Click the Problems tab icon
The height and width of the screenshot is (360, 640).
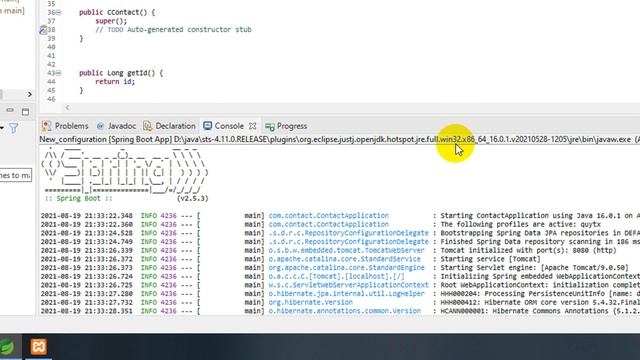click(47, 126)
